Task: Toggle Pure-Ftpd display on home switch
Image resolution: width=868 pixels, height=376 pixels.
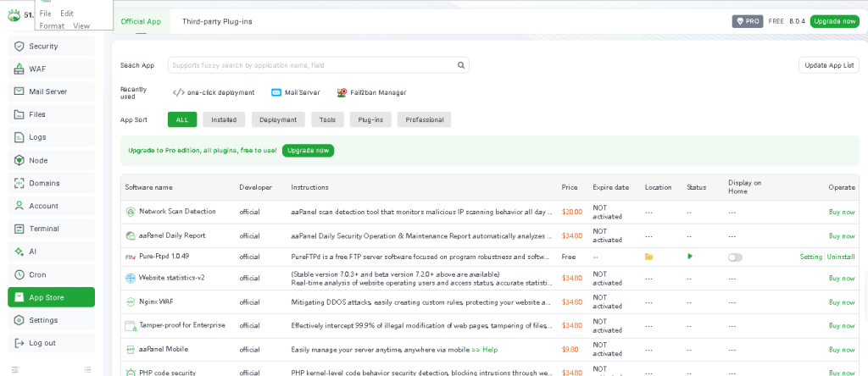Action: [735, 257]
